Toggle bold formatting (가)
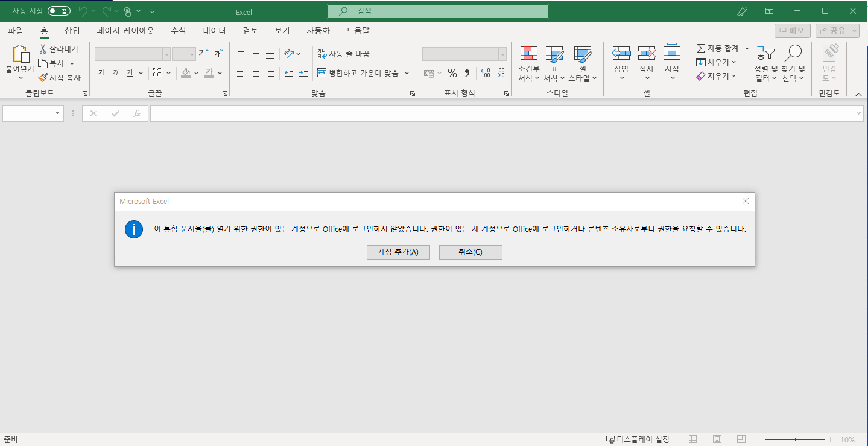Screen dimensions: 868x446 pos(101,73)
